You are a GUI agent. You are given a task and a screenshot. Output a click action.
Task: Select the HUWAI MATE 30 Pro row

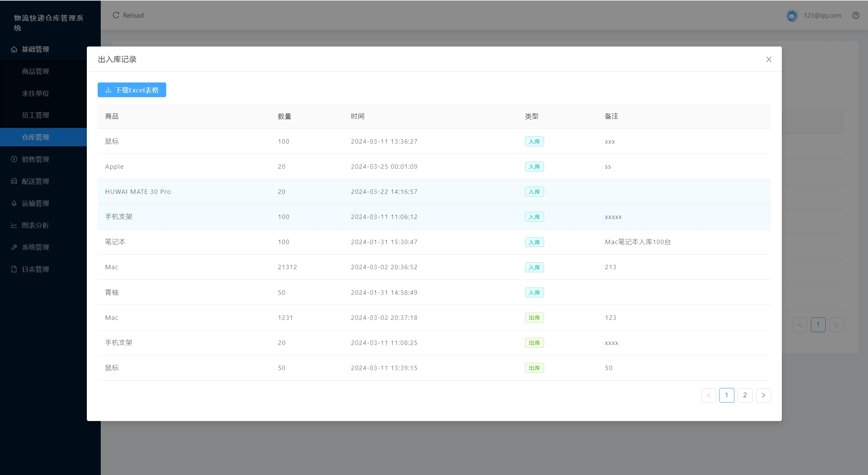[x=138, y=192]
